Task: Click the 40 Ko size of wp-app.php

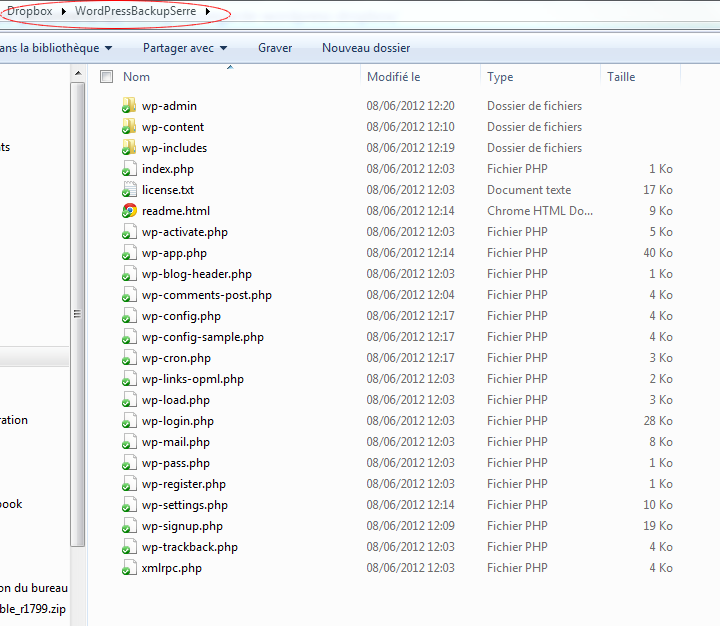Action: (658, 253)
